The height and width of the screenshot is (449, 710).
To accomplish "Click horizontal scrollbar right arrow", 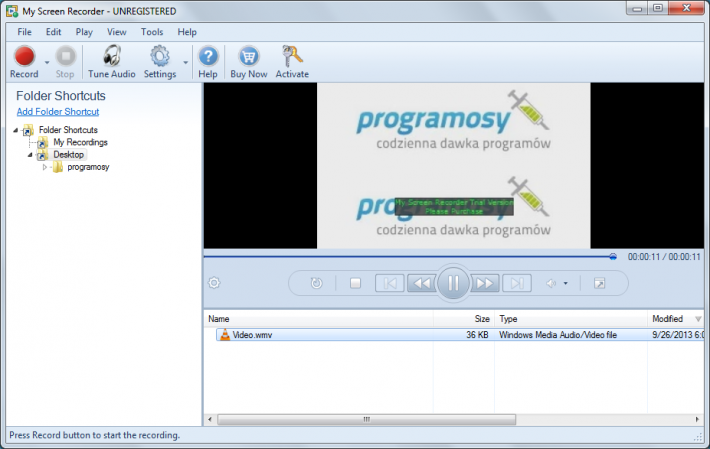I will 697,420.
